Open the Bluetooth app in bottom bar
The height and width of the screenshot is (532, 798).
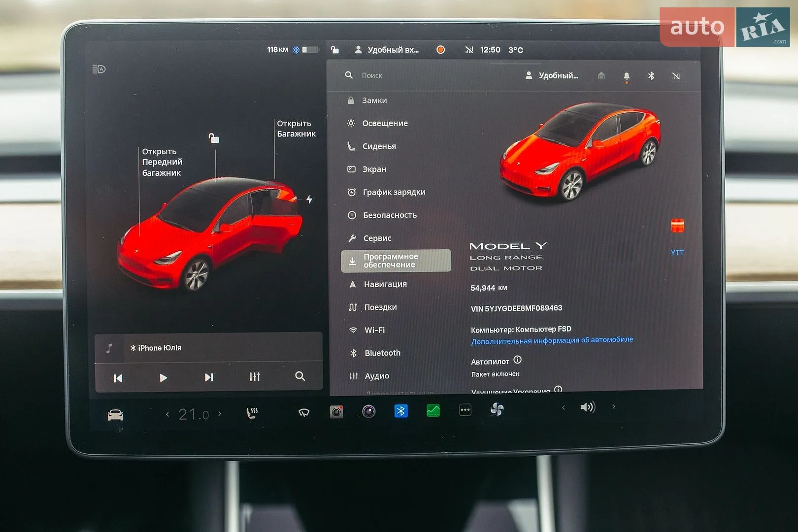click(401, 411)
